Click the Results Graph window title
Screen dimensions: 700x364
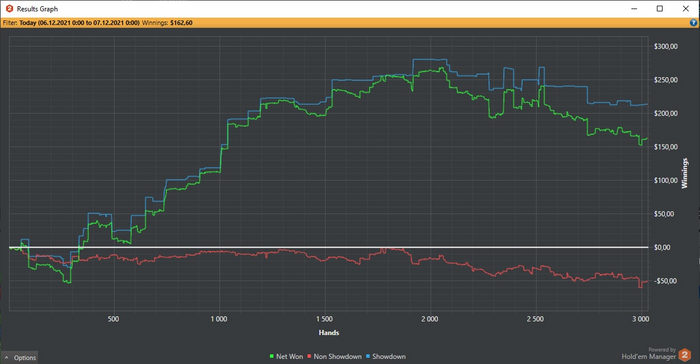click(38, 9)
